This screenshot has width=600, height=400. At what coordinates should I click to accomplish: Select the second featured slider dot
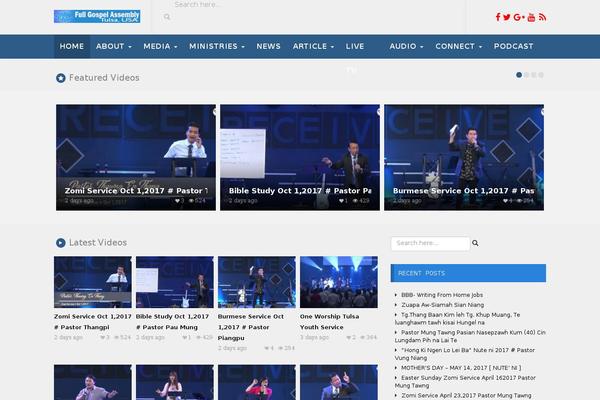tap(526, 75)
